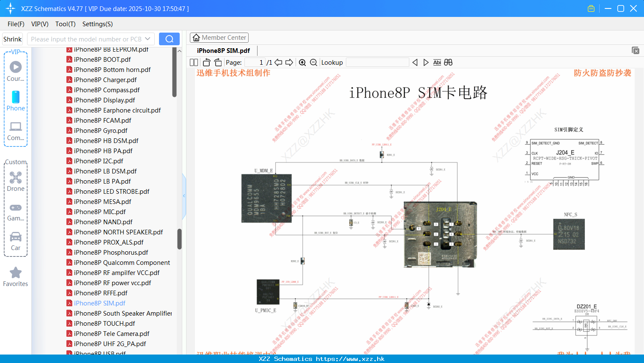Open iPhone8P NORTH SPEAKER.pdf

[118, 232]
